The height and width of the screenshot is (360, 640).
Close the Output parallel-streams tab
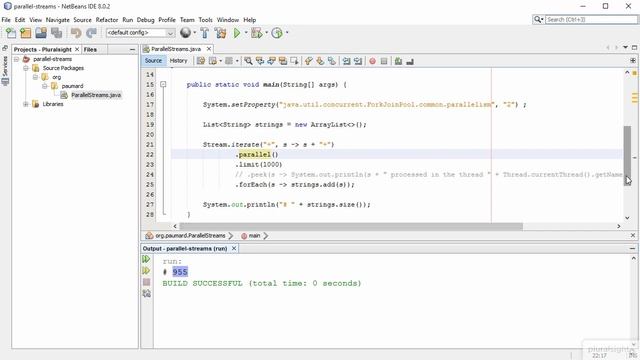(234, 249)
